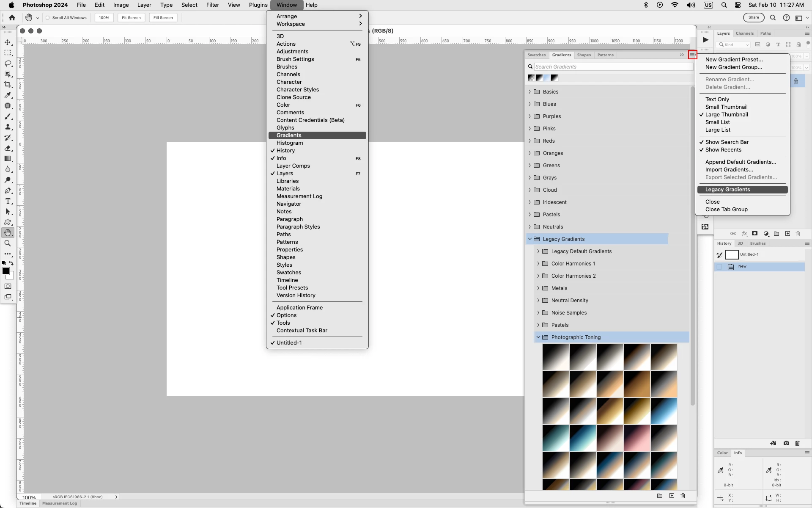Pick the Horizontal Type tool
The width and height of the screenshot is (812, 508).
pos(8,201)
